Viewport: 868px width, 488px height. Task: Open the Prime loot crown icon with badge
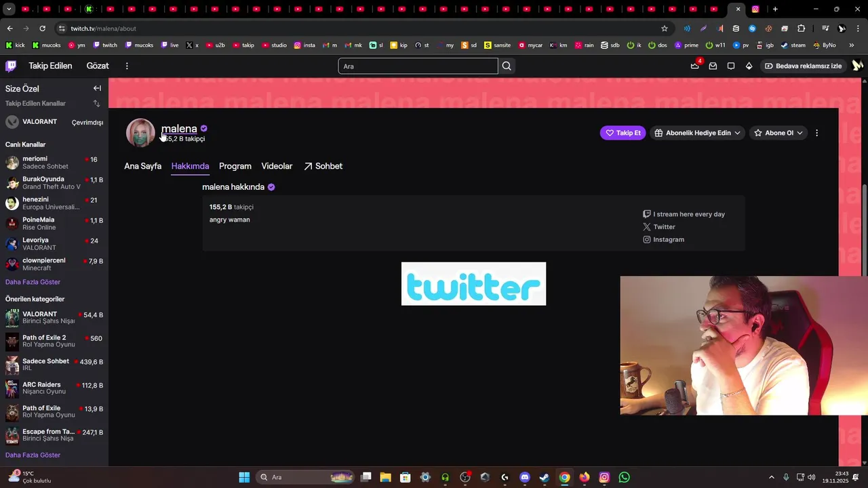[695, 66]
